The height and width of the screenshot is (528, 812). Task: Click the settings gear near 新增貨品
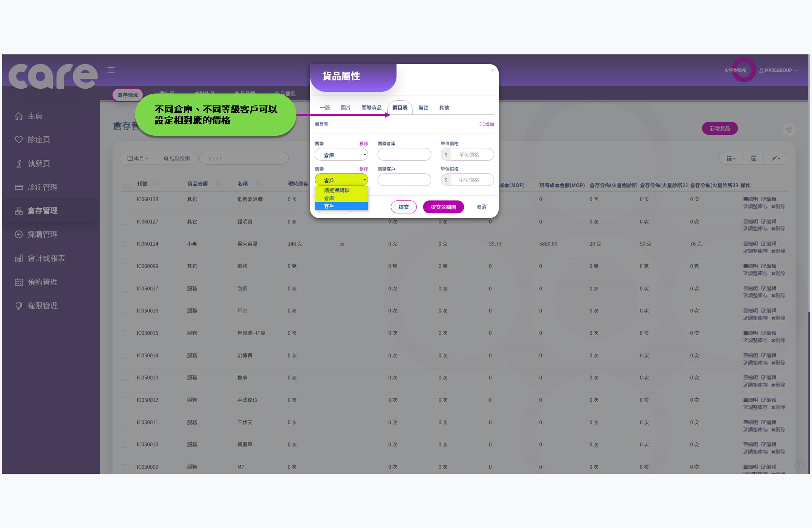[789, 129]
